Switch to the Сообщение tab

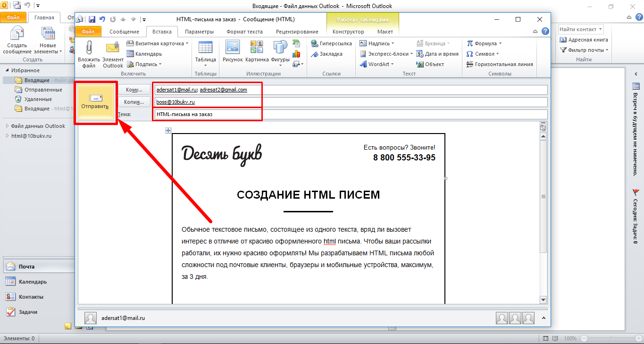pos(124,32)
